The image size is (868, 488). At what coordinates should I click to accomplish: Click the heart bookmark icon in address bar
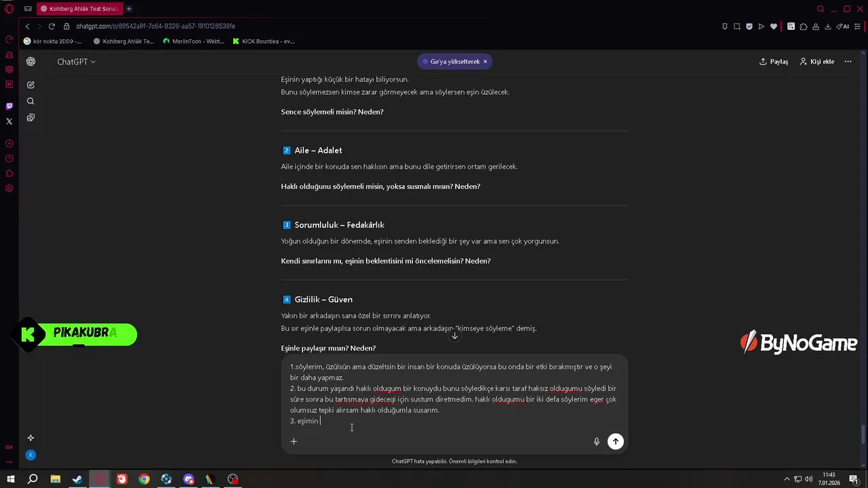774,26
